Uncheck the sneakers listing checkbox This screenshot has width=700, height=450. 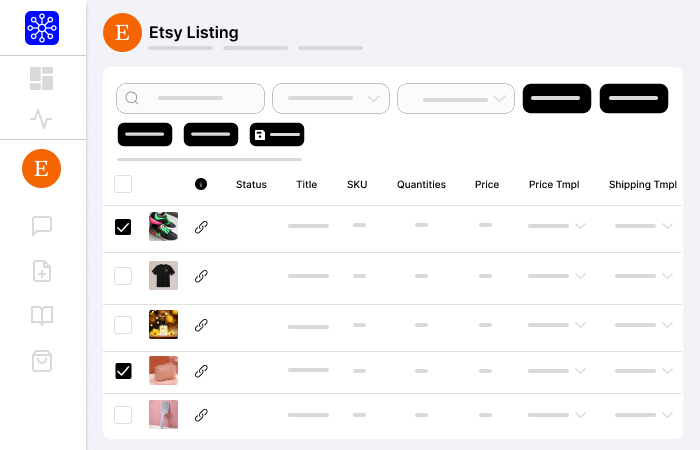[x=123, y=227]
